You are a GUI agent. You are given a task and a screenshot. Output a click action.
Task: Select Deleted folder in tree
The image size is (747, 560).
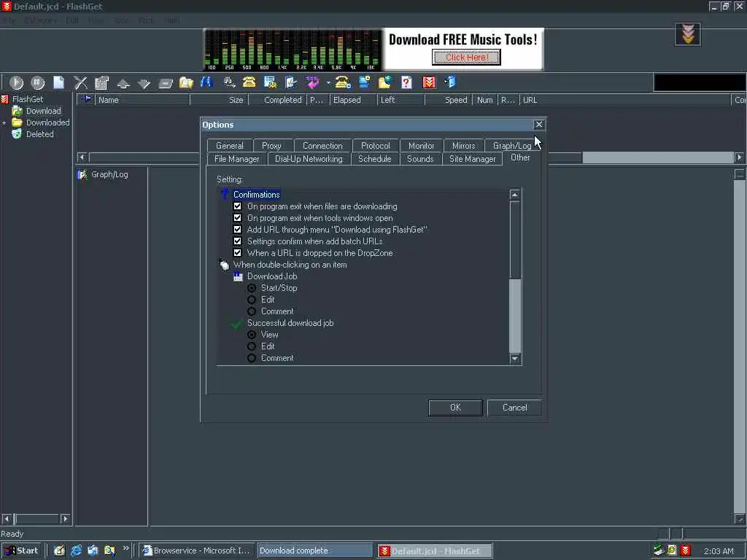(x=39, y=134)
